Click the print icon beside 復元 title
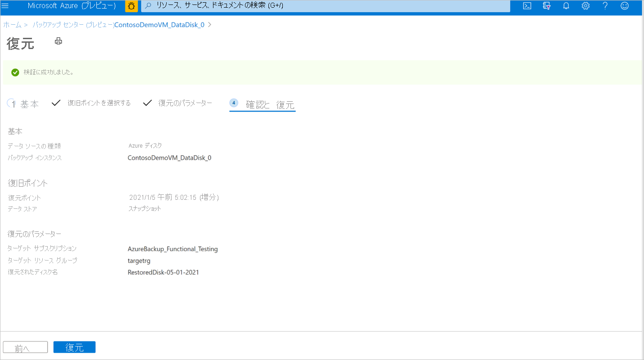644x360 pixels. [59, 41]
